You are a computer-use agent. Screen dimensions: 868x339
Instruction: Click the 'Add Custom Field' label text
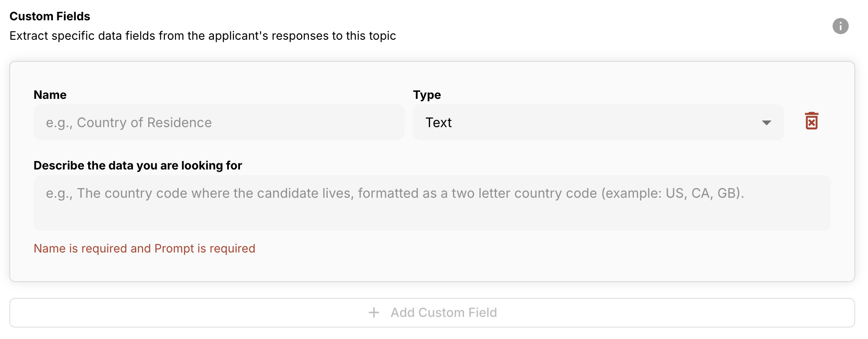click(443, 313)
